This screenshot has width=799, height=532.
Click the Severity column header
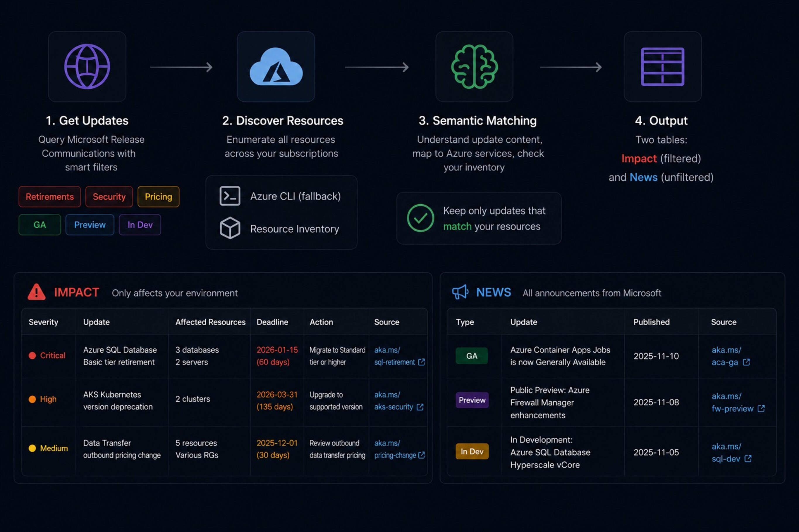pyautogui.click(x=44, y=322)
